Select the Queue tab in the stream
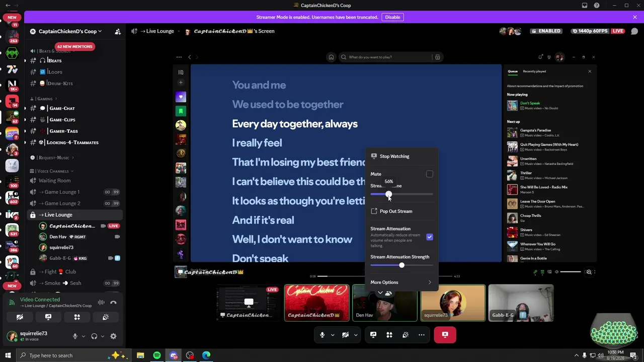Viewport: 644px width, 362px height. pos(513,71)
